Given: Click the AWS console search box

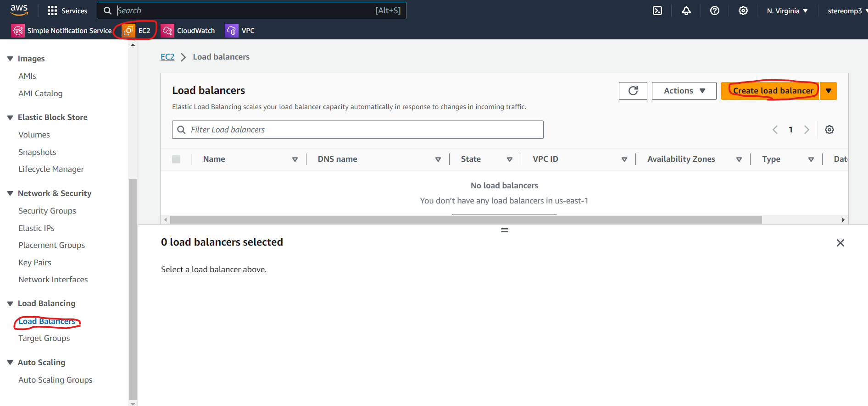Looking at the screenshot, I should click(x=251, y=11).
